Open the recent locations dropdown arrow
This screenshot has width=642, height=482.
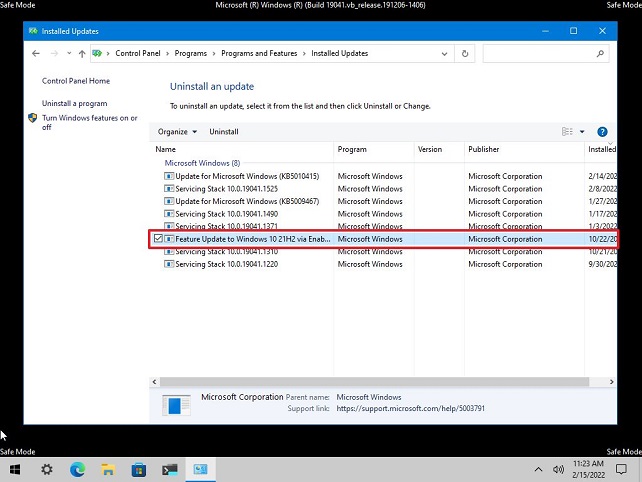[x=69, y=53]
